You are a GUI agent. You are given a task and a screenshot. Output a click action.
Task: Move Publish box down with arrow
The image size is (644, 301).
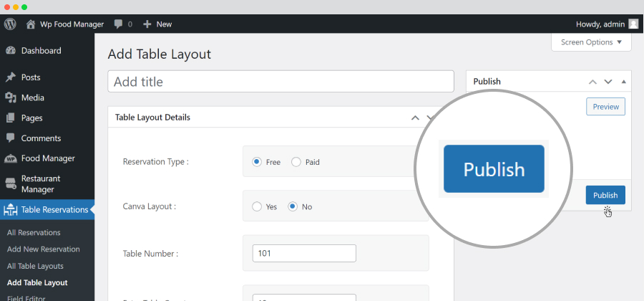click(x=608, y=82)
